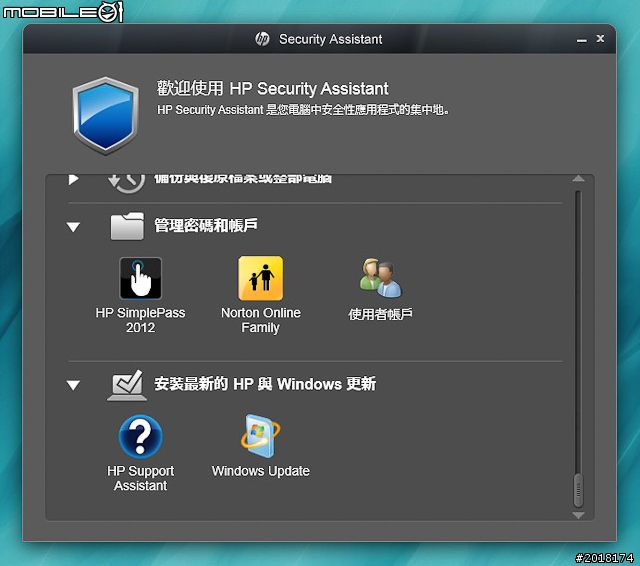Image resolution: width=640 pixels, height=566 pixels.
Task: Click the Windows Update label
Action: coord(260,471)
